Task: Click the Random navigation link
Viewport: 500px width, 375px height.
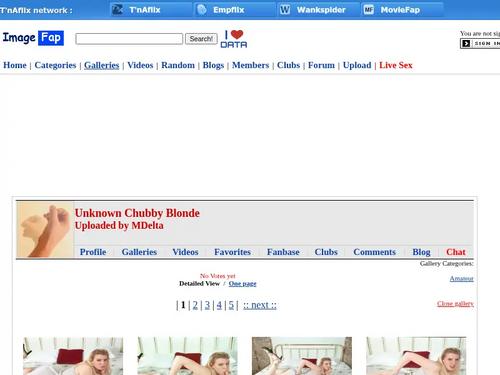Action: click(178, 65)
